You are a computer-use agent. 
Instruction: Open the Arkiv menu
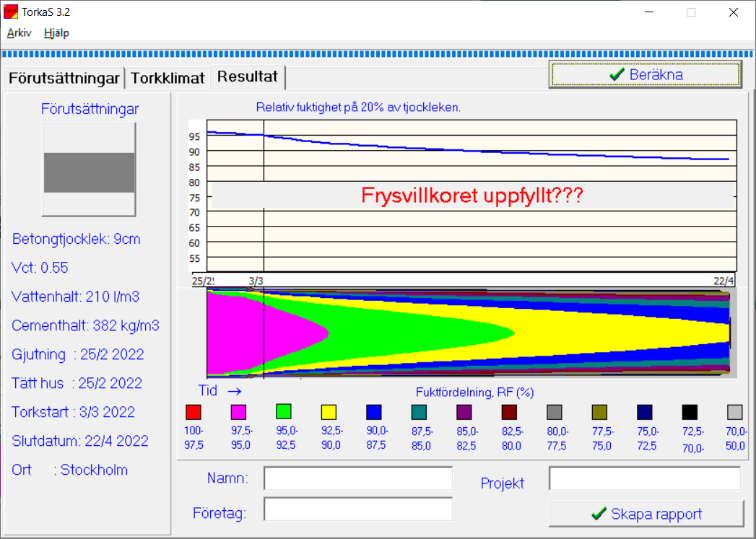19,32
